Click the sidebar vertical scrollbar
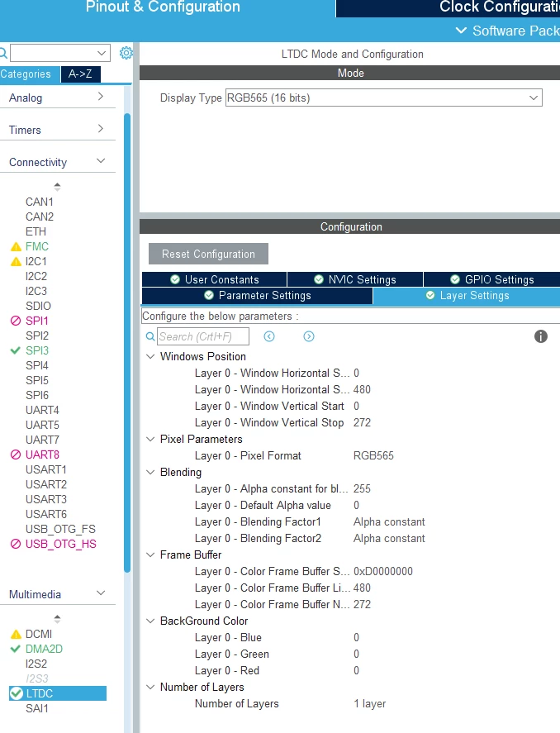560x733 pixels. click(x=127, y=343)
